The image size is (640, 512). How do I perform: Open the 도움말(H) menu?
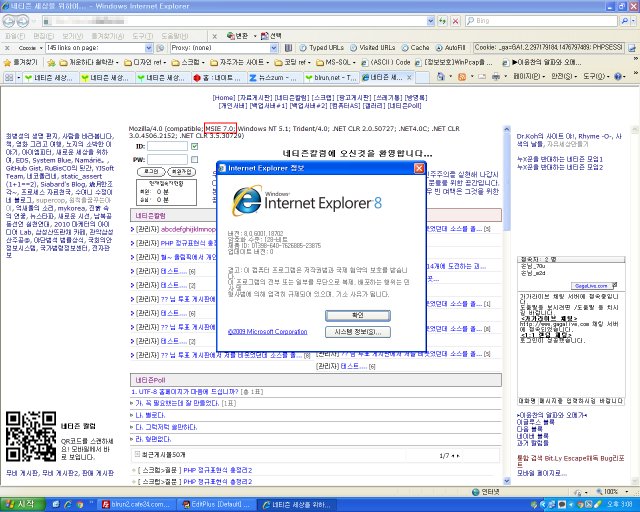(175, 36)
